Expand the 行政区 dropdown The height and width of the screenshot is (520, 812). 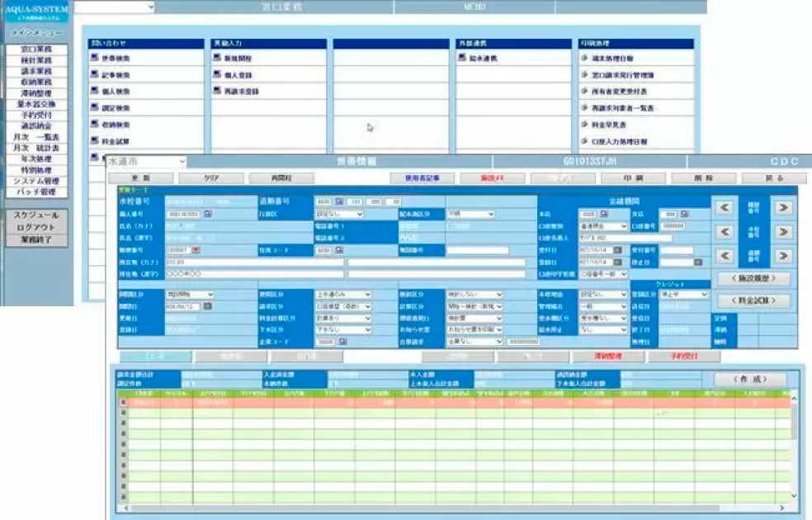(364, 214)
